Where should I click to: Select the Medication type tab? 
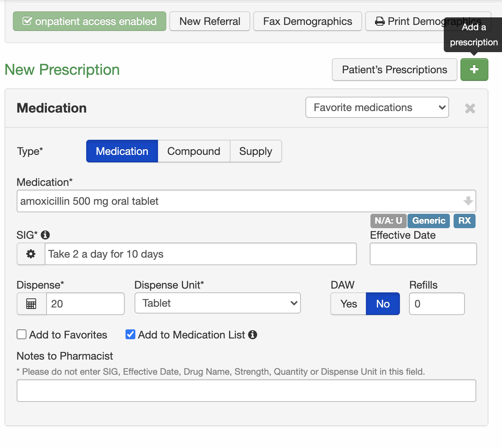click(122, 151)
